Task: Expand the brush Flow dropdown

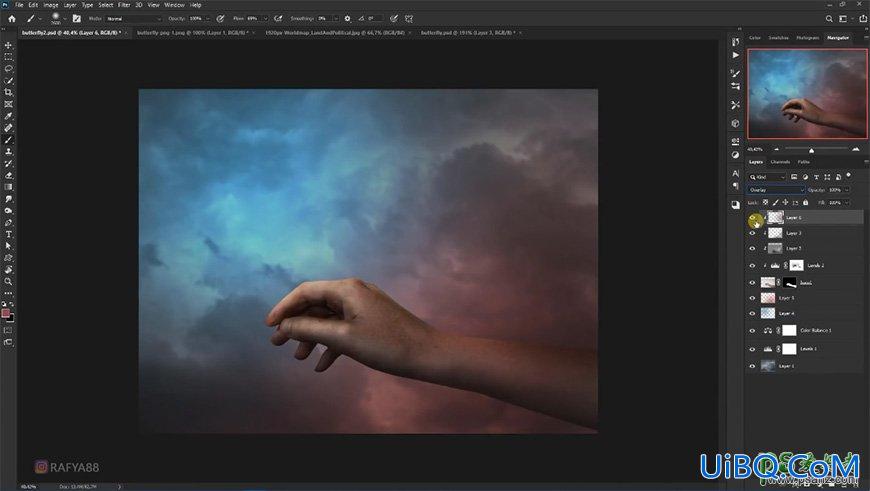Action: 265,18
